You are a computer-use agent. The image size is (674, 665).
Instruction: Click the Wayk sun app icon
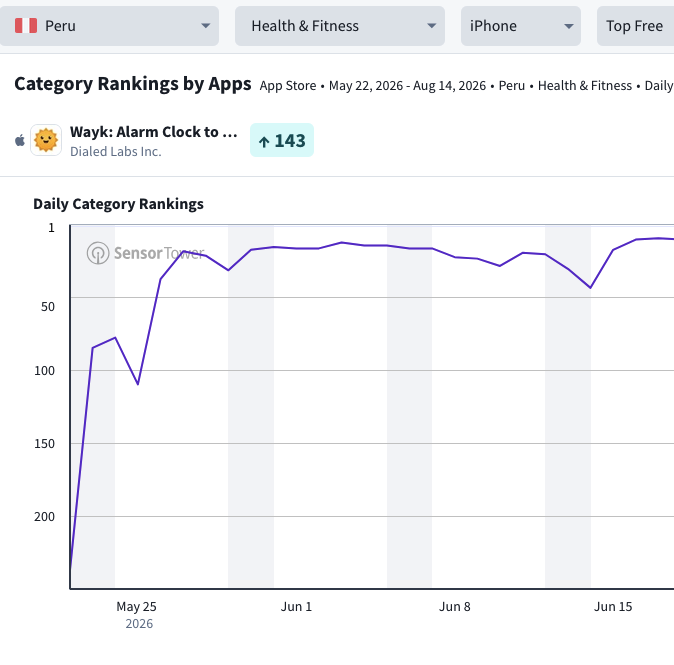46,140
